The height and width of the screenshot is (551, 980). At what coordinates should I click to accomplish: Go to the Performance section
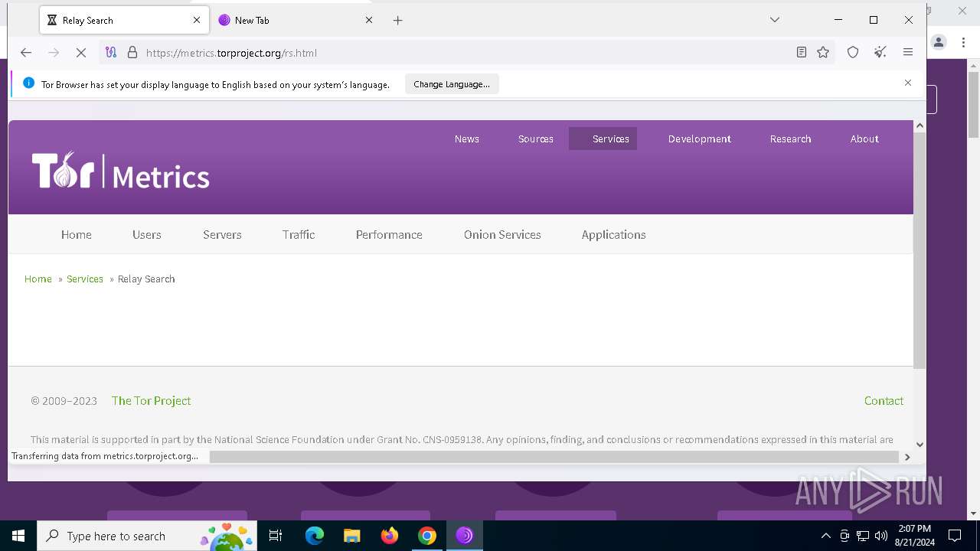pyautogui.click(x=389, y=235)
